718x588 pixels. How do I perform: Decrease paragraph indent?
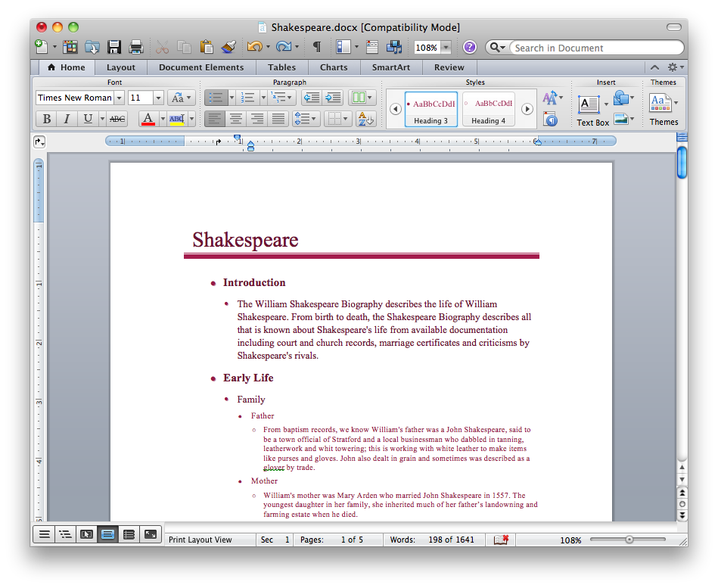(310, 98)
